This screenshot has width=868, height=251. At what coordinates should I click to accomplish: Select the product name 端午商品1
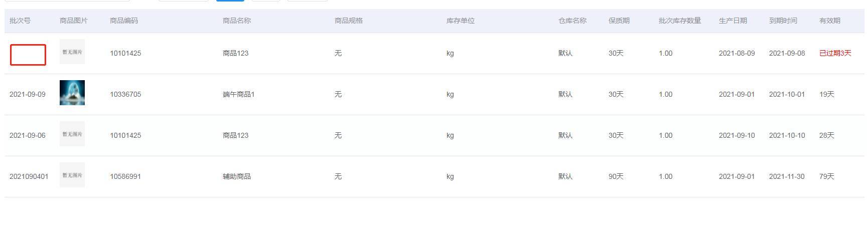tap(239, 94)
